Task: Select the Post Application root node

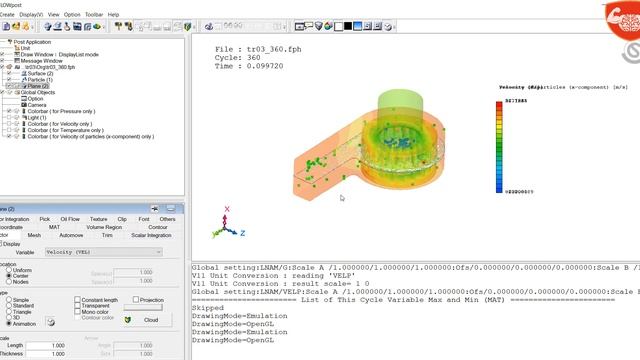Action: coord(32,42)
